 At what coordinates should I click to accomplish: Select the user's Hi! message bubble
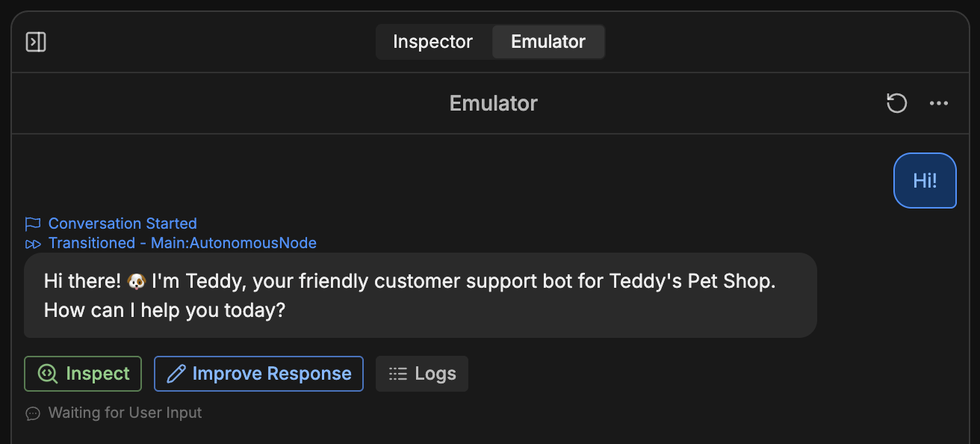925,180
